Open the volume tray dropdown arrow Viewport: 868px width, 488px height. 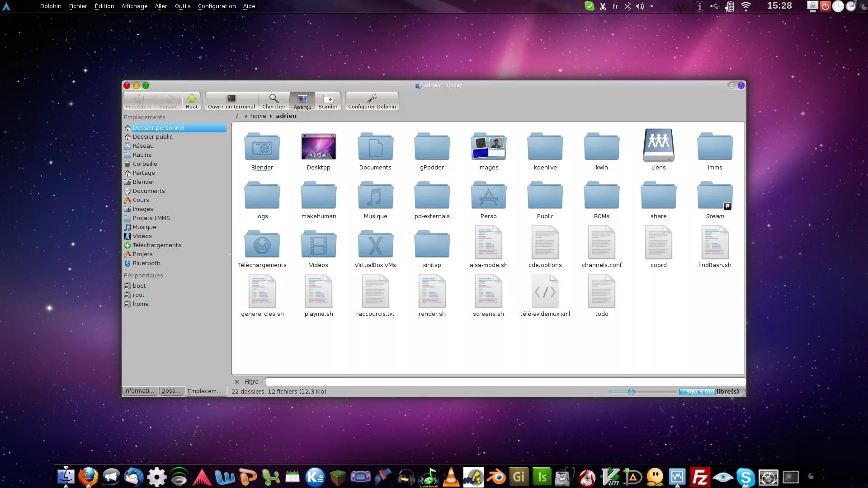[651, 6]
